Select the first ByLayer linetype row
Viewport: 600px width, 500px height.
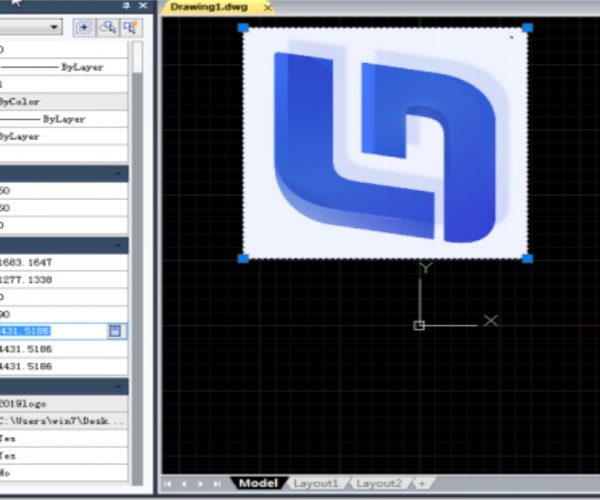[64, 67]
